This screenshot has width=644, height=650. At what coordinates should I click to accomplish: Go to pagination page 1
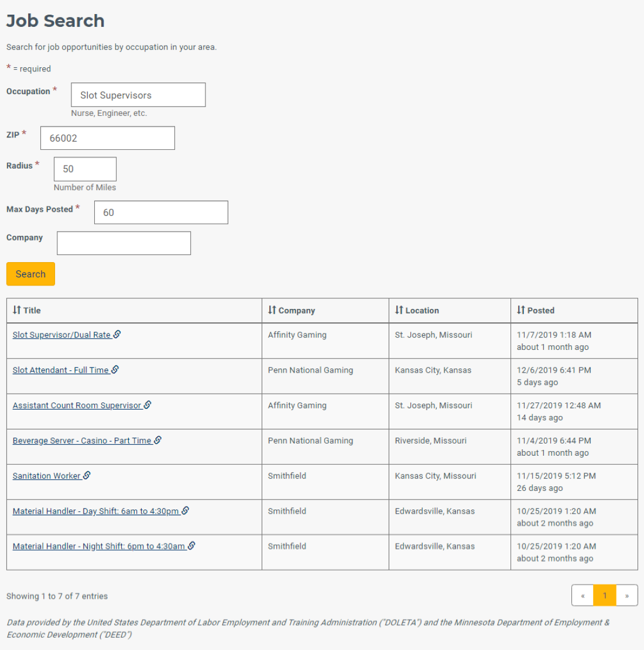605,595
